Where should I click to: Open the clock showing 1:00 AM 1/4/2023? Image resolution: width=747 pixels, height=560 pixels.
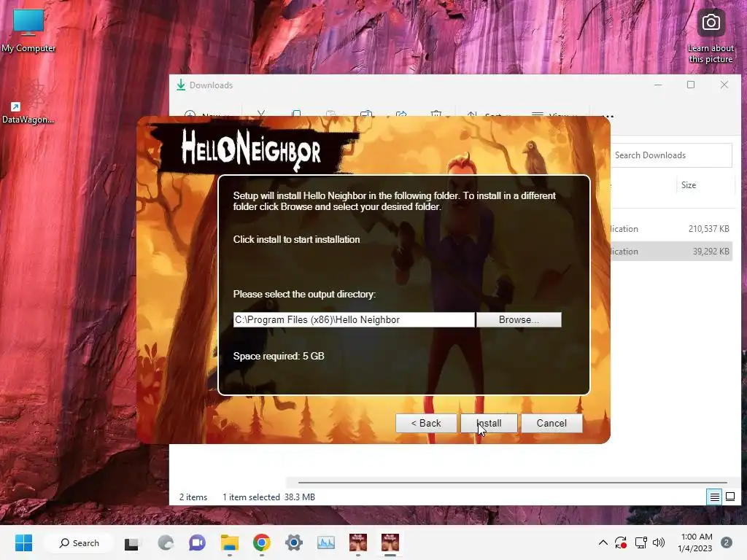695,542
